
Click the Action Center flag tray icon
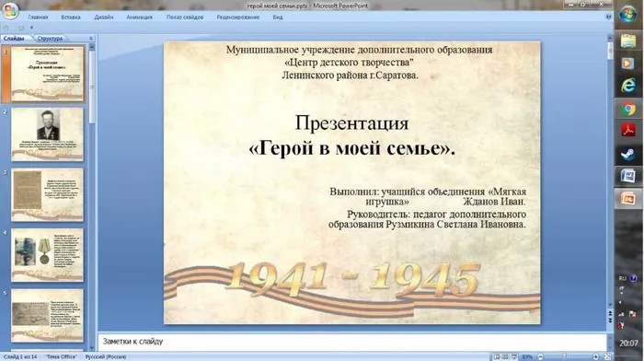tap(633, 315)
